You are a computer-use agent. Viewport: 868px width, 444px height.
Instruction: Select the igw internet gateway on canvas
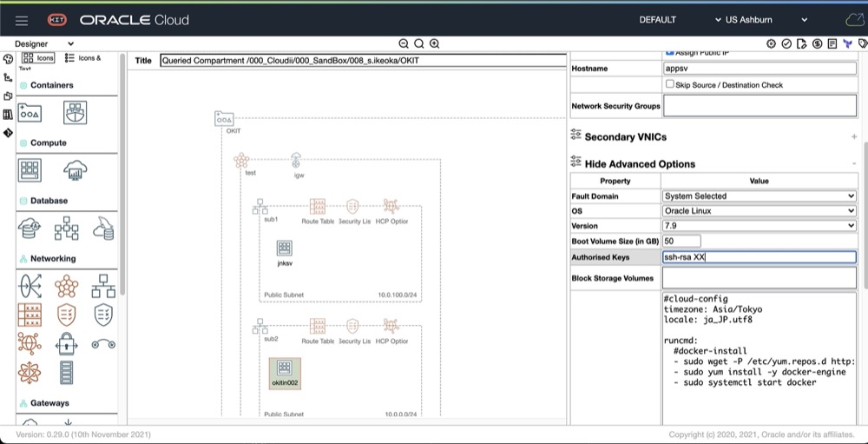tap(297, 161)
